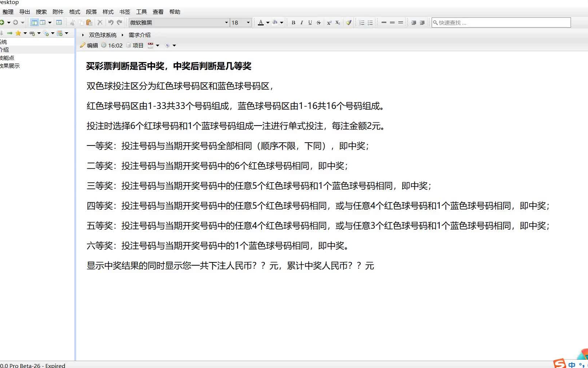
Task: Cut selection with the scissors icon
Action: pos(73,23)
